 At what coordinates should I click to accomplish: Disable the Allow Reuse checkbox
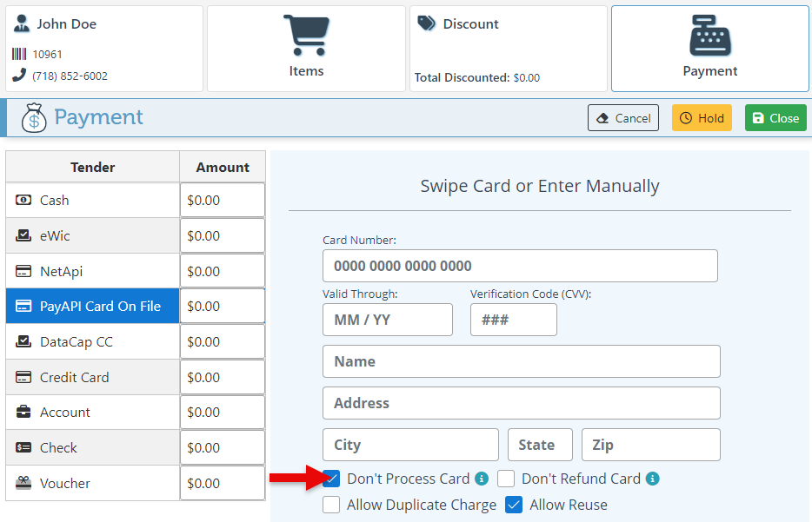(x=514, y=505)
